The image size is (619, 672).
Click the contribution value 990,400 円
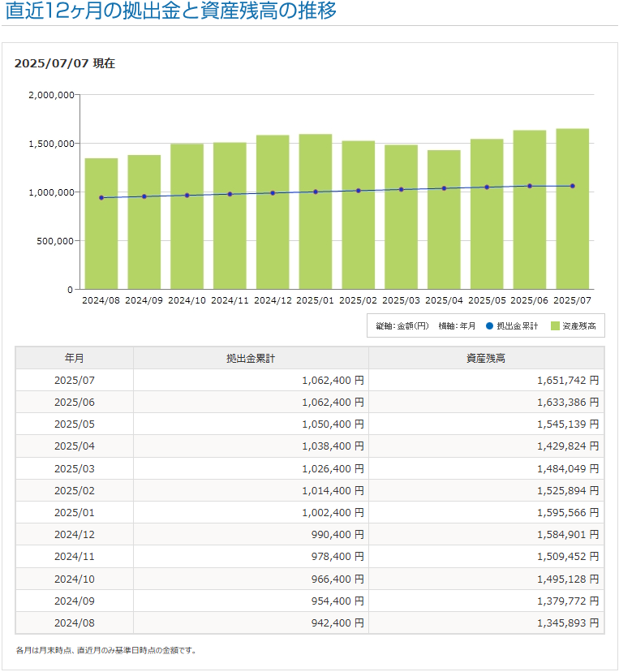click(x=337, y=534)
